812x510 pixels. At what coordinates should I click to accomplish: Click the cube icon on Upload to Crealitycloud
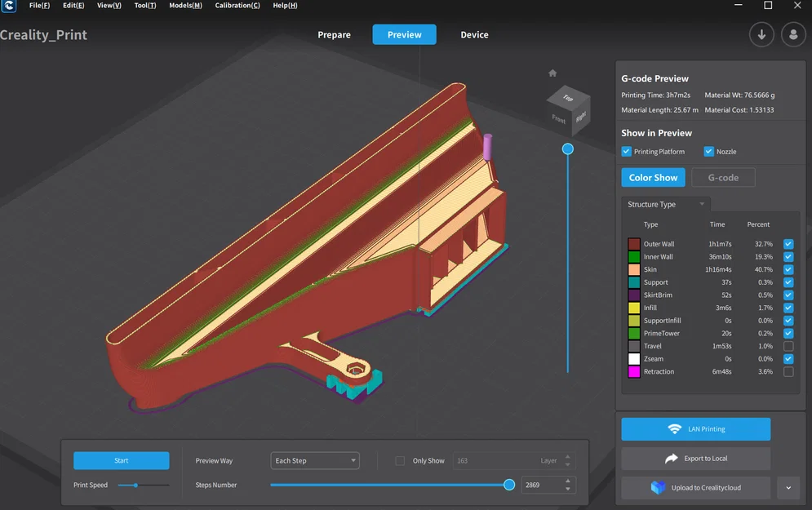[658, 487]
